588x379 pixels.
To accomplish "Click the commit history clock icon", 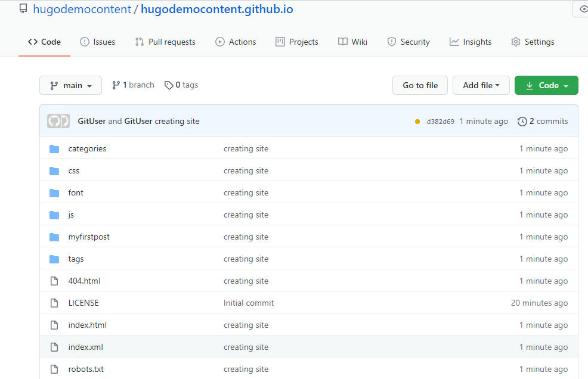I will 523,121.
